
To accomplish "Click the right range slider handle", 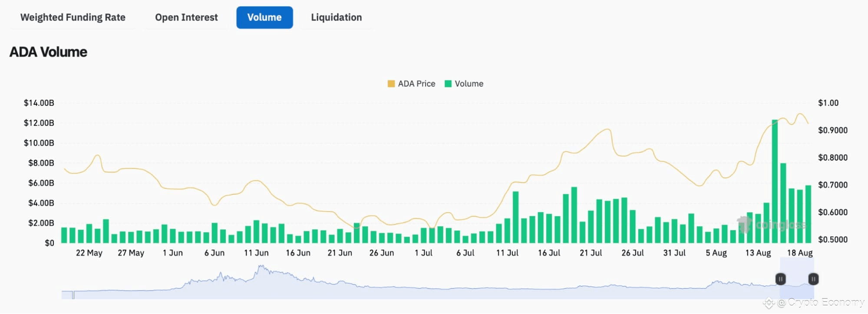I will 813,279.
